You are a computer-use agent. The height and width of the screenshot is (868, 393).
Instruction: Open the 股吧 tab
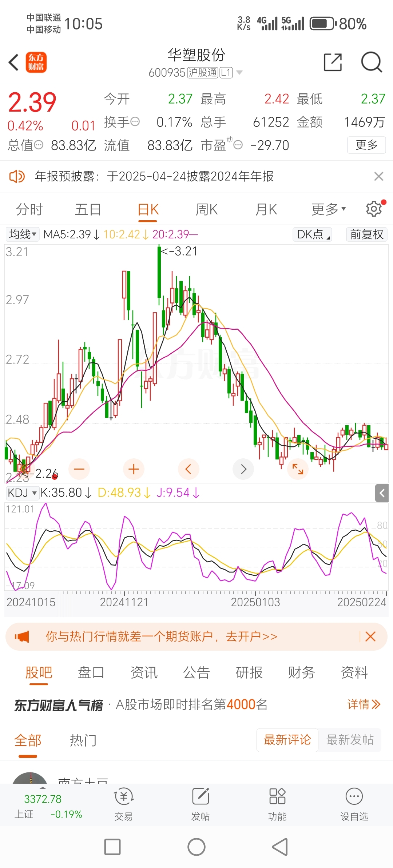39,672
